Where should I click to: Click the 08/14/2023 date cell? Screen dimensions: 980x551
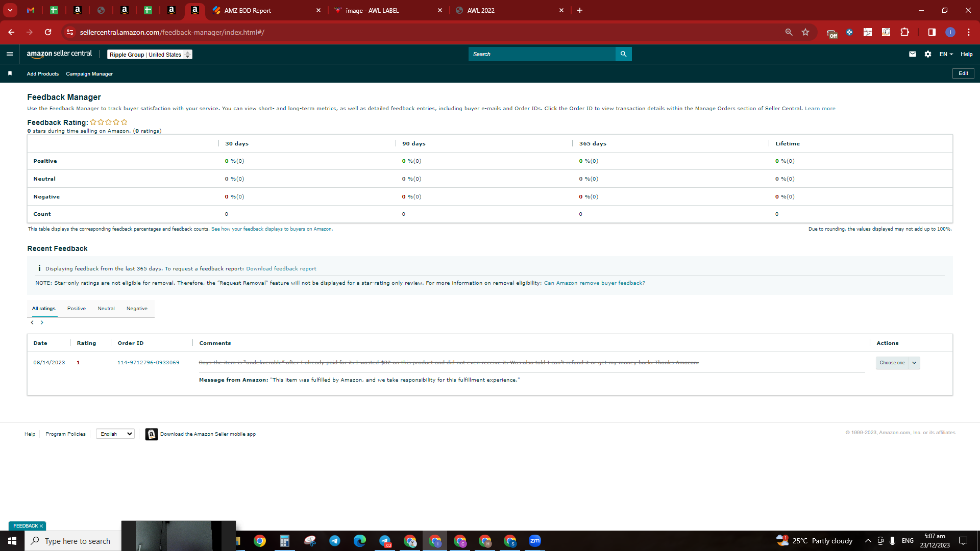(x=50, y=363)
